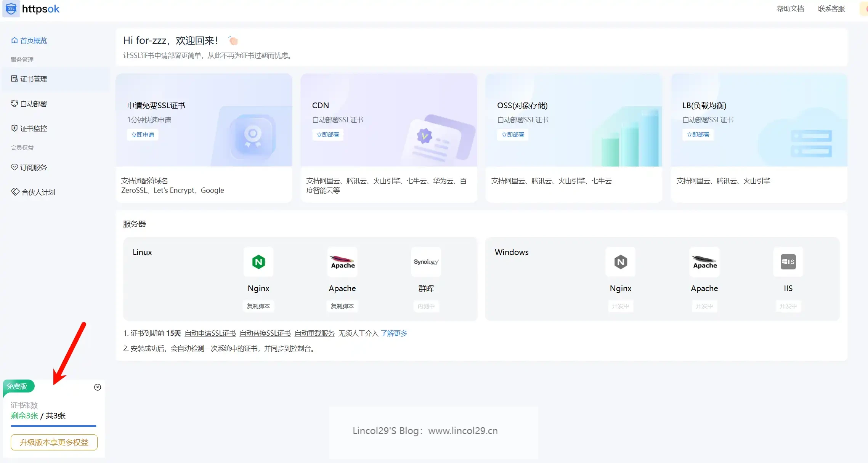Click 复制脚本 under Linux Apache
The image size is (868, 463).
342,306
